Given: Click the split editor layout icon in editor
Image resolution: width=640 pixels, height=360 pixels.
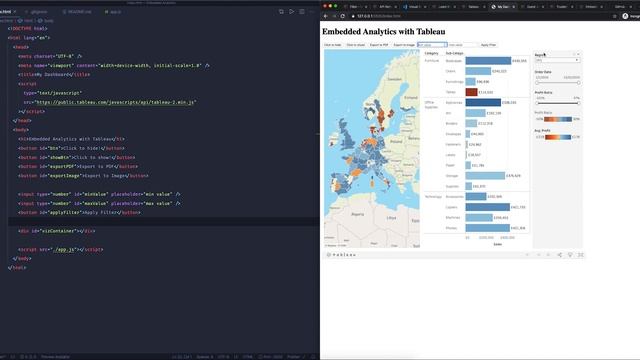Looking at the screenshot, I should pos(302,12).
